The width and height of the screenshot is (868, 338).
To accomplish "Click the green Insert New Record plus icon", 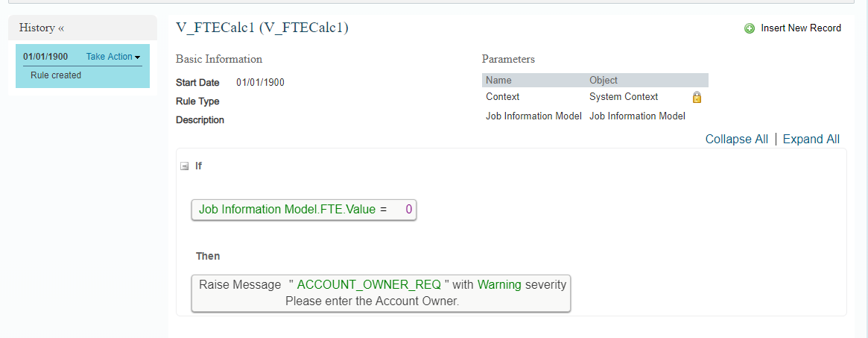I will click(750, 28).
